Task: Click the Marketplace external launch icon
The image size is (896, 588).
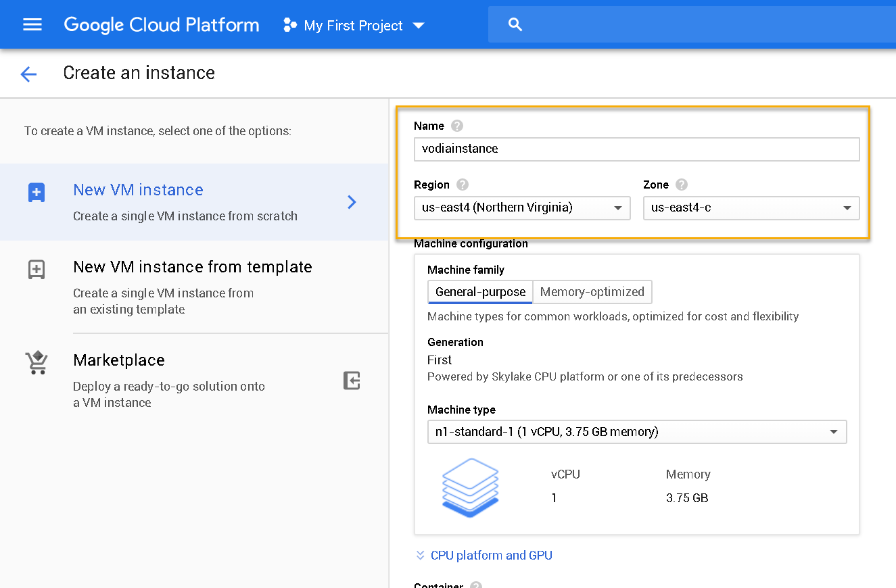Action: tap(352, 381)
